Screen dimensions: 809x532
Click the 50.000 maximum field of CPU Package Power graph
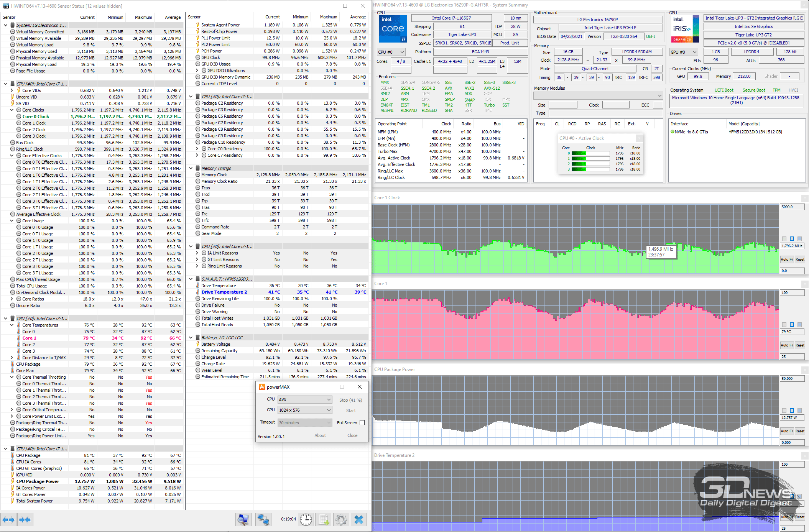tap(792, 379)
